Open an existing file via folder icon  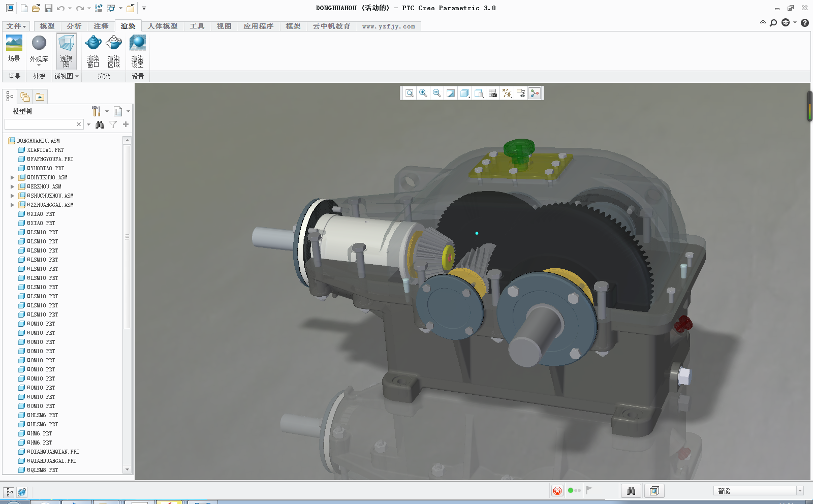[36, 8]
